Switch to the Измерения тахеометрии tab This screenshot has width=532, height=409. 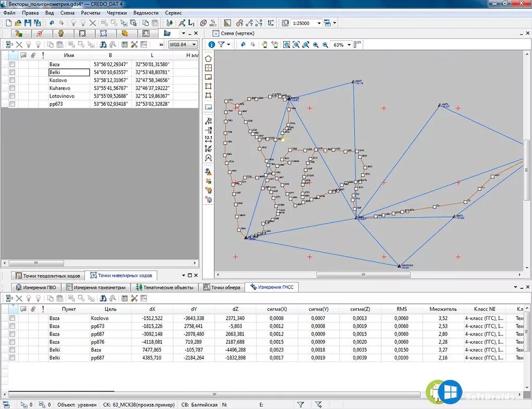[x=96, y=287]
